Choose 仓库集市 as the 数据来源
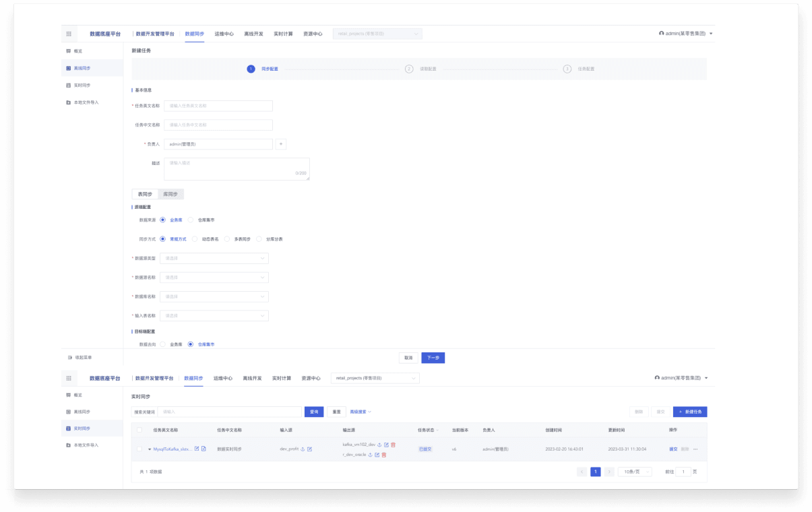This screenshot has height=512, width=812. pos(191,220)
